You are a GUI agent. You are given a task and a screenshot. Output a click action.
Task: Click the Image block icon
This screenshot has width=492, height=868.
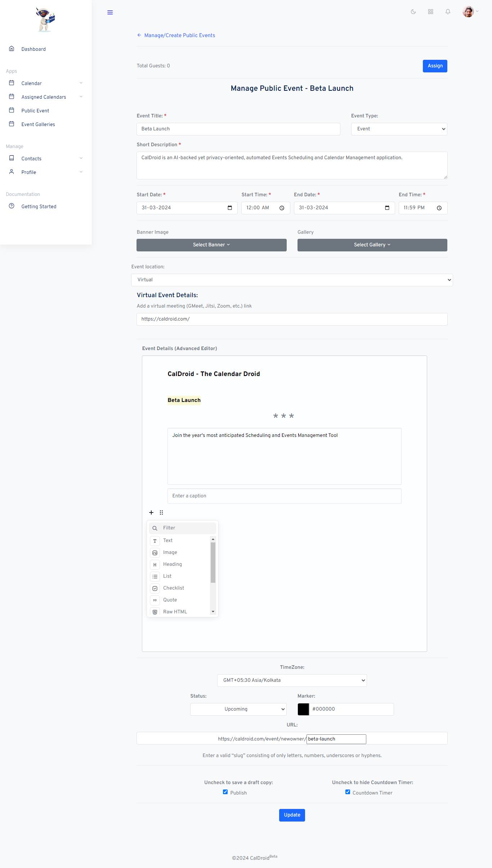coord(155,553)
